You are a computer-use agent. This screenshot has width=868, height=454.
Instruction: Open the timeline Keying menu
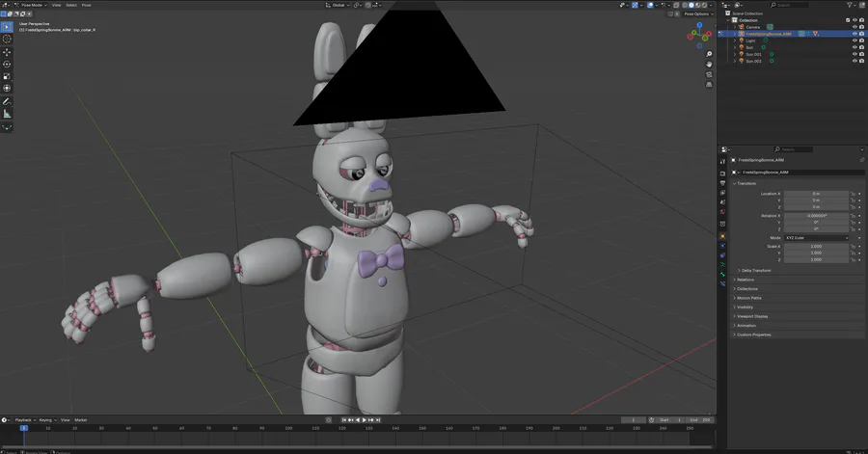point(47,419)
